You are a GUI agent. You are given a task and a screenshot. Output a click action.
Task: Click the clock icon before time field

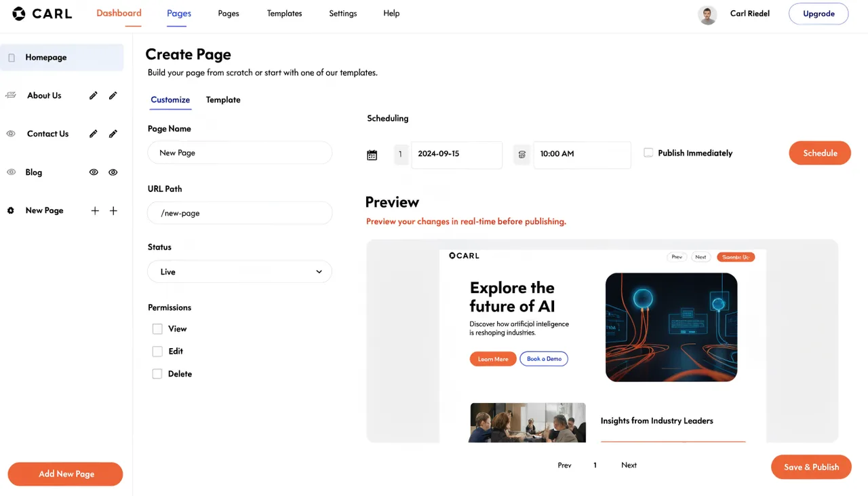[x=521, y=154]
